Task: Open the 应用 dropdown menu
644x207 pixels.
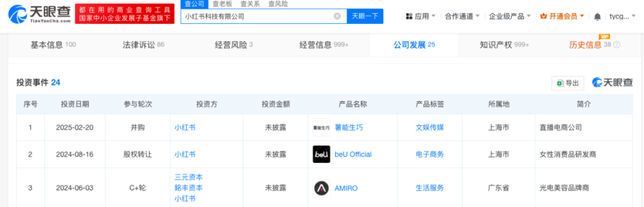Action: 420,16
